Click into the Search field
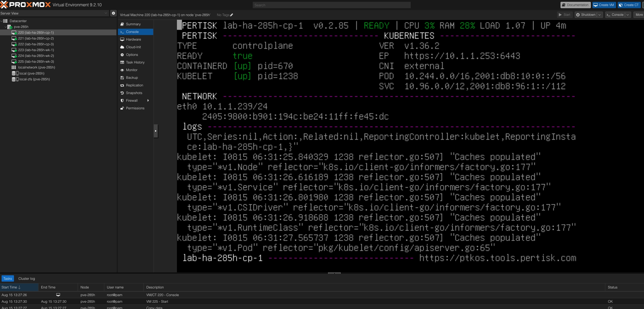This screenshot has height=309, width=644. pos(331,5)
